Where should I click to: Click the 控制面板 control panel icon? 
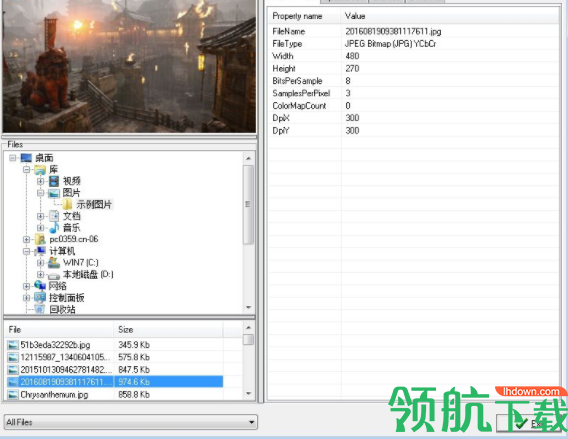point(40,298)
